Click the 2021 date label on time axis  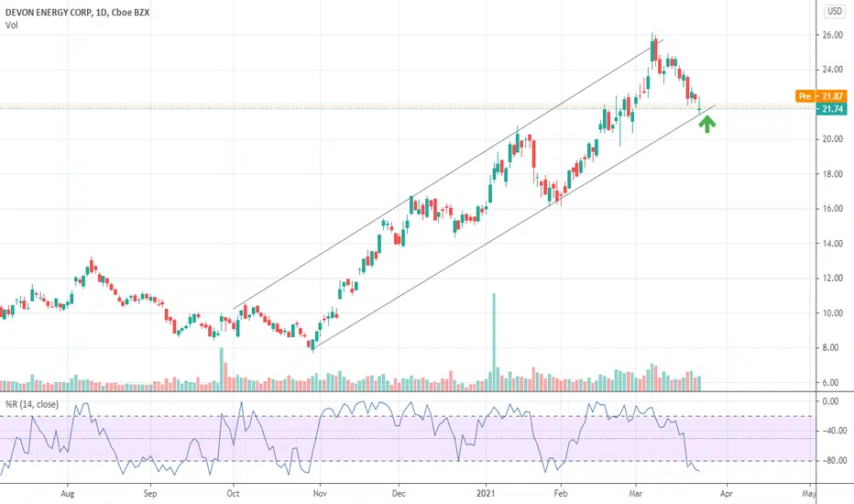point(486,494)
